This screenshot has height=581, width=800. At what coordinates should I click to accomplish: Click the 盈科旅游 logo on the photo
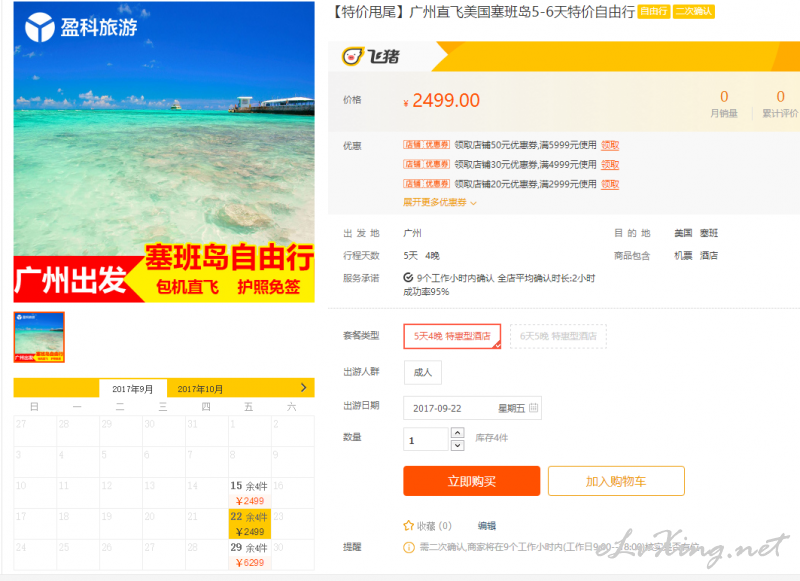(81, 27)
